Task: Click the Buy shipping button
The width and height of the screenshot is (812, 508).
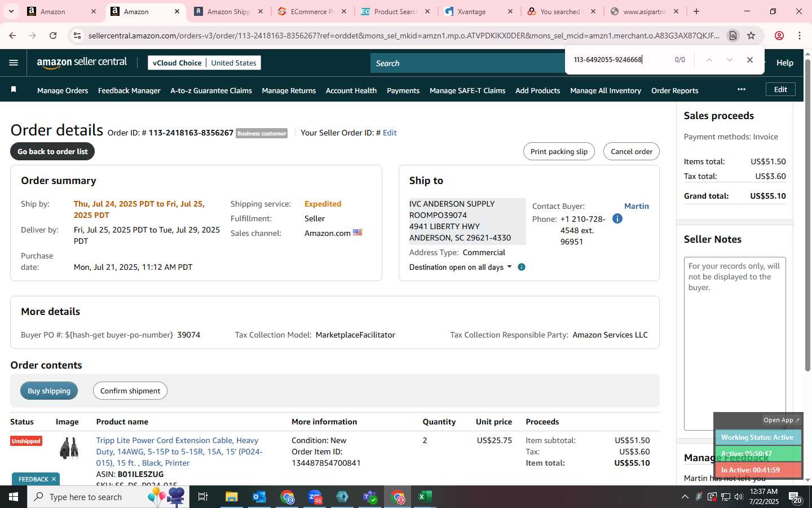Action: coord(49,391)
